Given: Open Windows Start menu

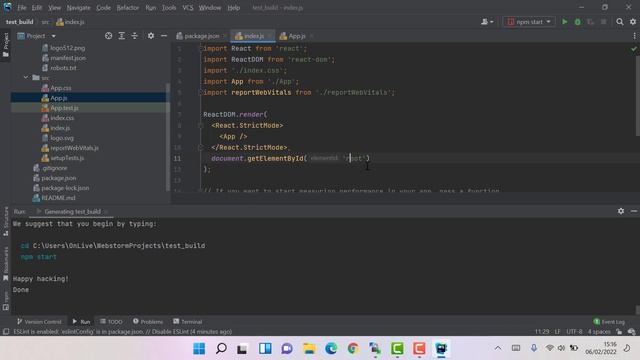Looking at the screenshot, I should click(x=199, y=348).
